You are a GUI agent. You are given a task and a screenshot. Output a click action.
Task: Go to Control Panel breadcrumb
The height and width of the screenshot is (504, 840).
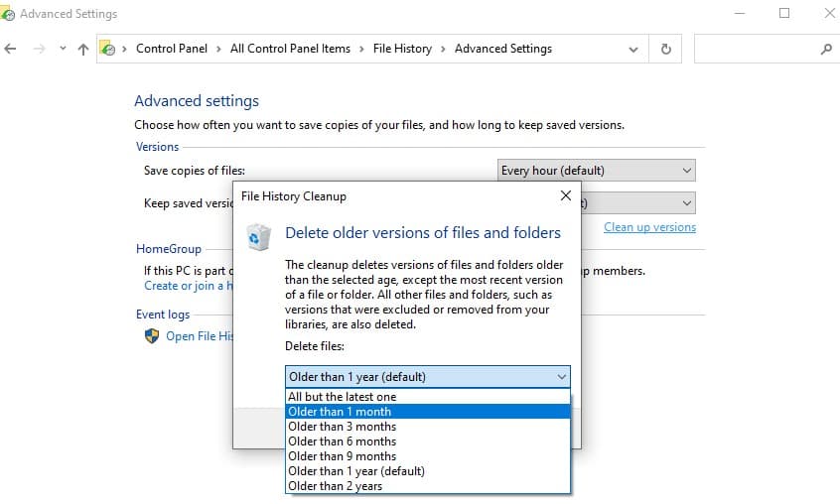pyautogui.click(x=171, y=49)
